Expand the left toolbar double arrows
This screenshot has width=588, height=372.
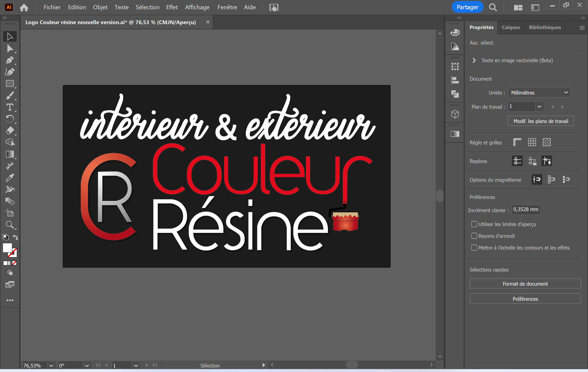point(5,18)
